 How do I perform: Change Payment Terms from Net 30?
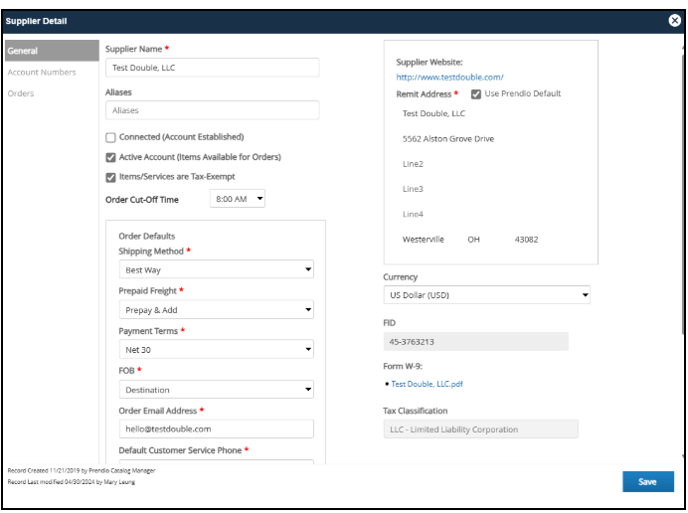pos(215,349)
